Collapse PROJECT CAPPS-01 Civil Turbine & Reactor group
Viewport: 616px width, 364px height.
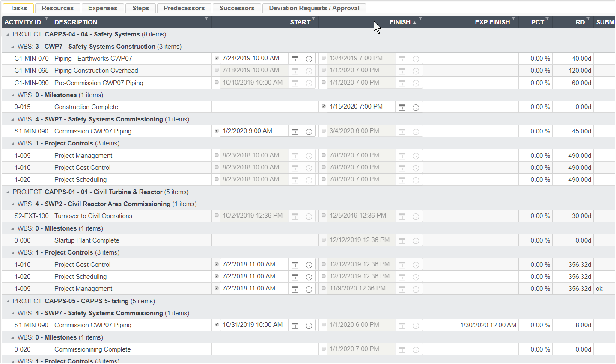pyautogui.click(x=7, y=192)
